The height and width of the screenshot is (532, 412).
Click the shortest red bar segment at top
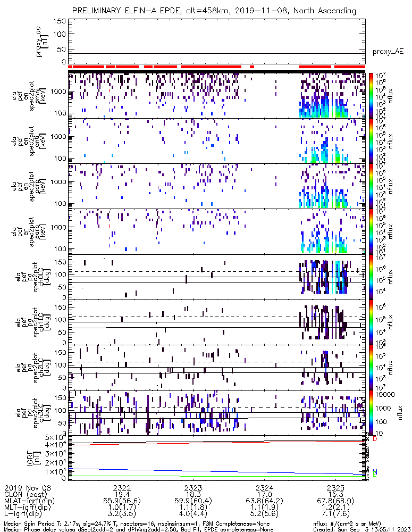[x=252, y=66]
